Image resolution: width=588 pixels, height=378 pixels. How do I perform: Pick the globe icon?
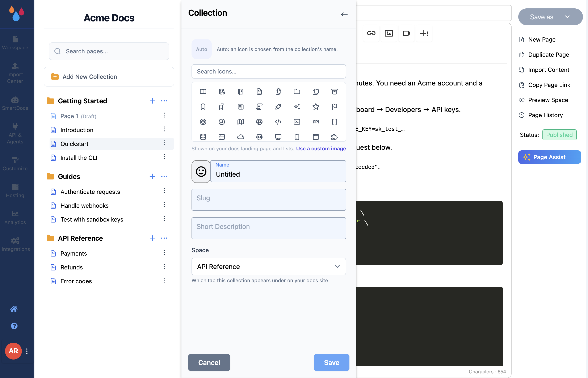tap(259, 122)
